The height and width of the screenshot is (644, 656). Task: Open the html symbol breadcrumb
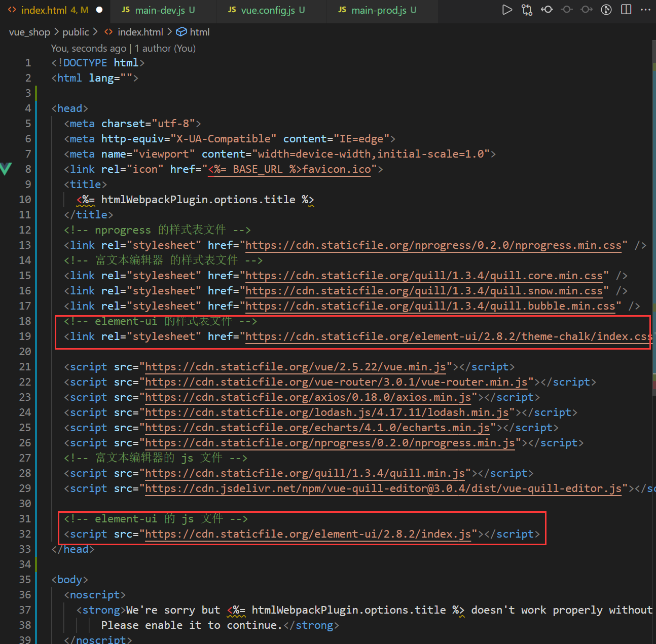tap(199, 32)
